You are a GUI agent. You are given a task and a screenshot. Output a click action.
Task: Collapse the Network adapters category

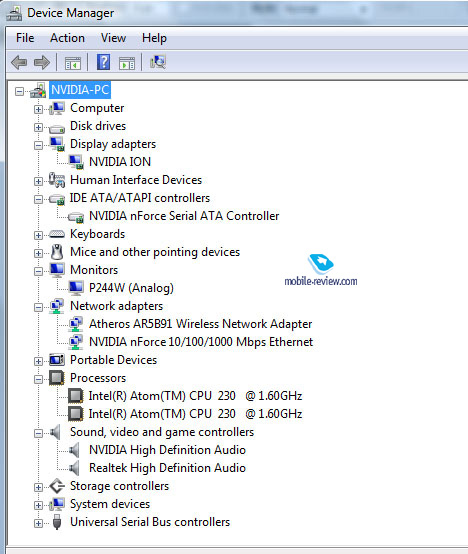tap(38, 307)
